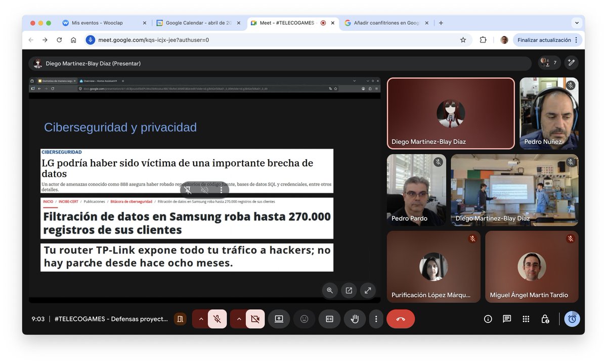Image resolution: width=607 pixels, height=364 pixels.
Task: Click the Finalizar actualización button
Action: point(544,39)
